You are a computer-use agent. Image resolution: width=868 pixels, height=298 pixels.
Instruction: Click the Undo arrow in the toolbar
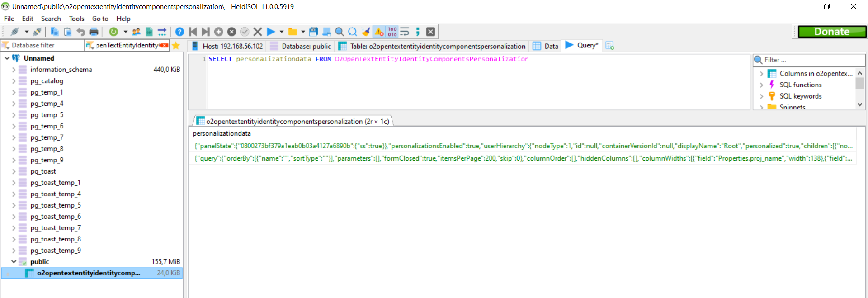point(80,32)
